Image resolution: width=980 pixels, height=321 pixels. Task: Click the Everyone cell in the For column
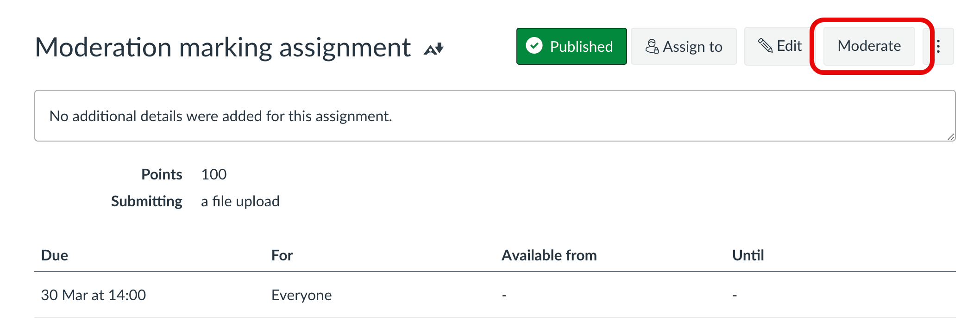tap(302, 295)
